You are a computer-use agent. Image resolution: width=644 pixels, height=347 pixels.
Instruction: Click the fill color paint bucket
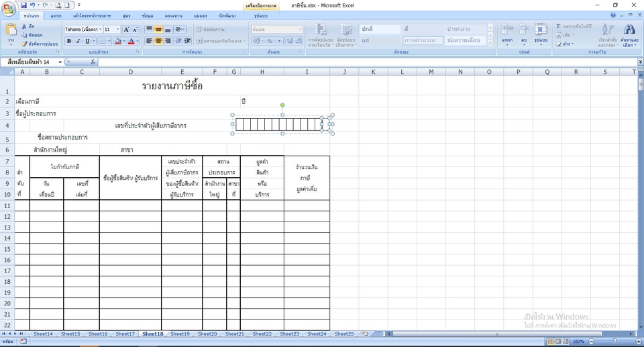tap(118, 41)
